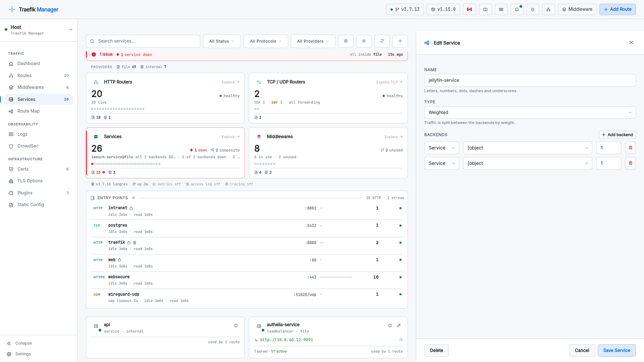Image resolution: width=644 pixels, height=362 pixels.
Task: Click the Add backend button
Action: pyautogui.click(x=617, y=135)
